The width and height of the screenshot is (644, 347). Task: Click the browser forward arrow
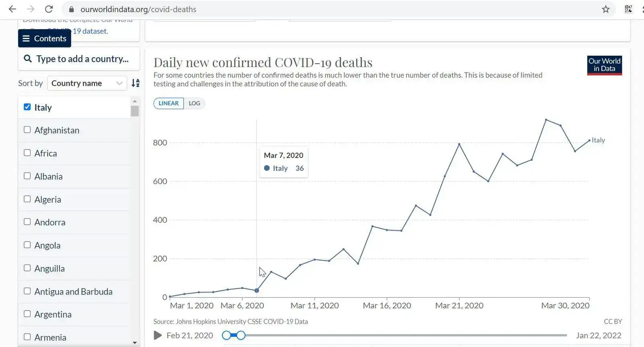pyautogui.click(x=31, y=9)
